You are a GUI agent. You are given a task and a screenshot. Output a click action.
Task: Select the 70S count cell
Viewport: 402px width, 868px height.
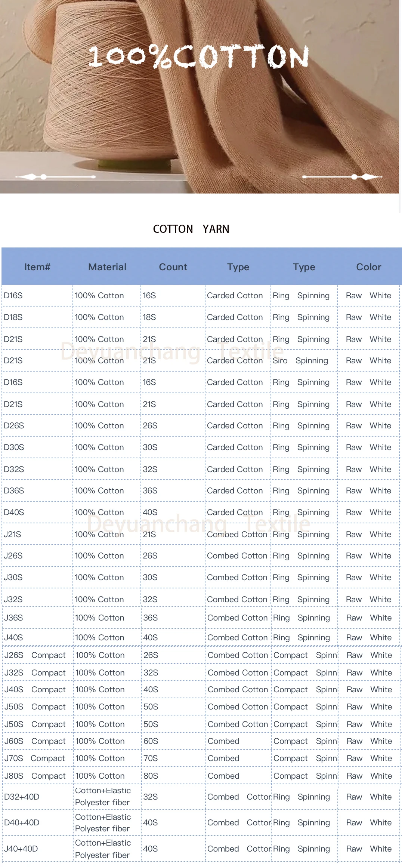151,758
